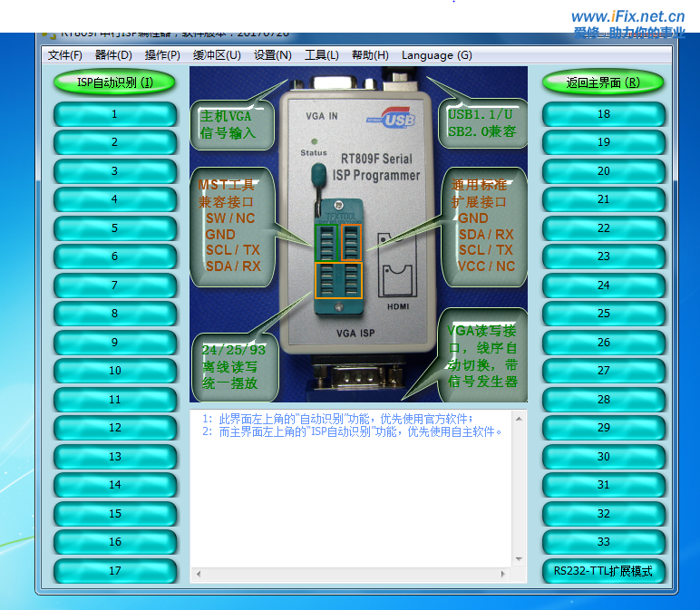700x610 pixels.
Task: Open the 操作(P) menu
Action: 162,55
